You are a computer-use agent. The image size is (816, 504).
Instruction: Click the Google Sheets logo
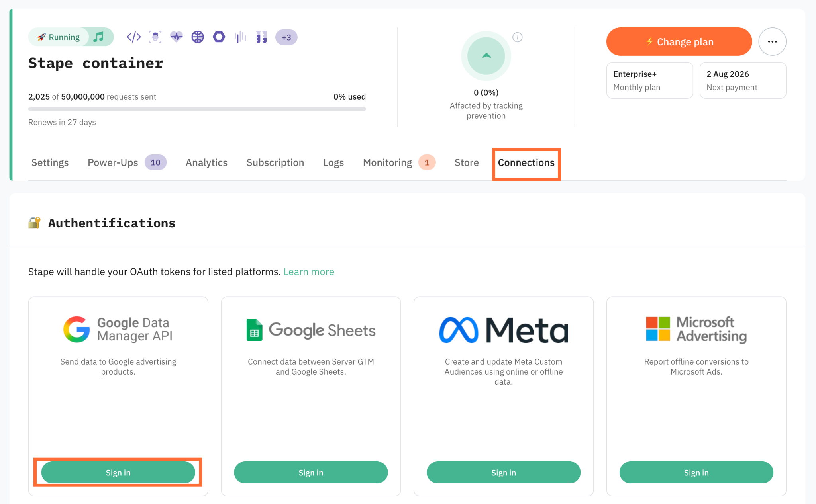tap(311, 330)
